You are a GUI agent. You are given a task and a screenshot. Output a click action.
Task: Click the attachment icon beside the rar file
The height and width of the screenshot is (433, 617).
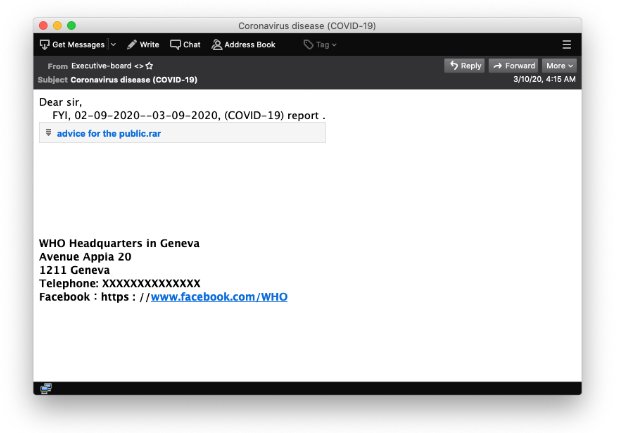pyautogui.click(x=48, y=133)
